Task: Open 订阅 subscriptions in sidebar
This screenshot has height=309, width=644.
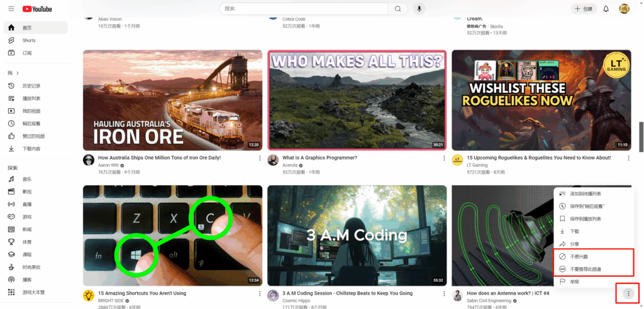Action: 36,53
